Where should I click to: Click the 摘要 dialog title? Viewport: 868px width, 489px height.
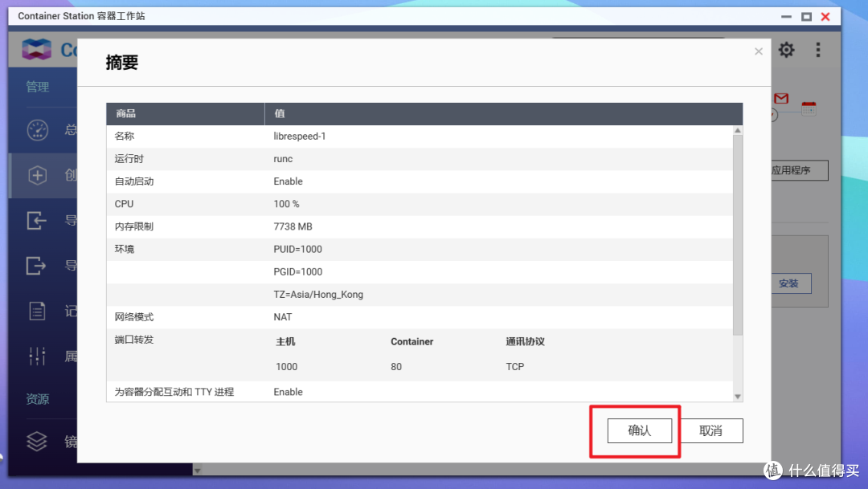[x=122, y=63]
